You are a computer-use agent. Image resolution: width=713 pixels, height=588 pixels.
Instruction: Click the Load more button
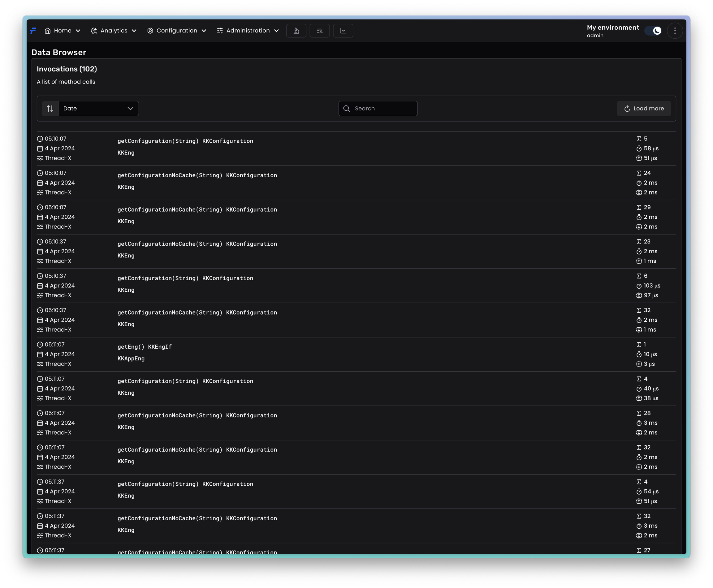coord(644,108)
